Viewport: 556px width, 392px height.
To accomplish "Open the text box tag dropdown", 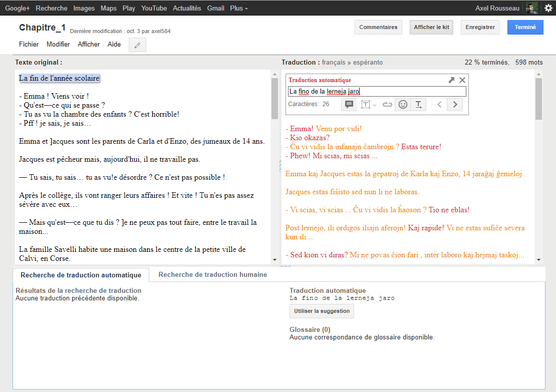I will pyautogui.click(x=369, y=105).
